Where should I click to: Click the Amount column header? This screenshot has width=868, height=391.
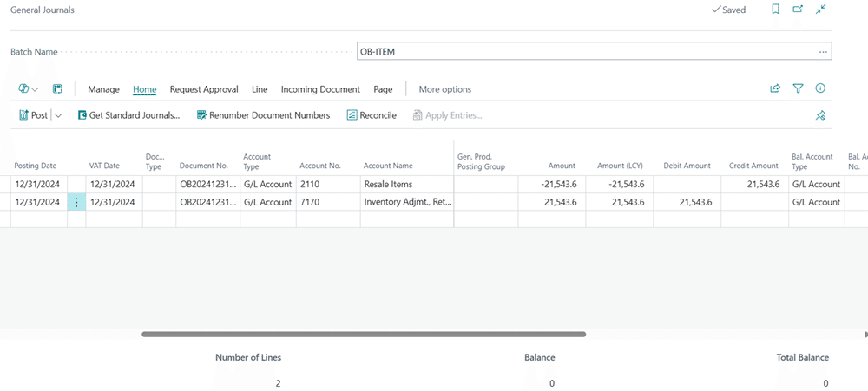pos(562,166)
